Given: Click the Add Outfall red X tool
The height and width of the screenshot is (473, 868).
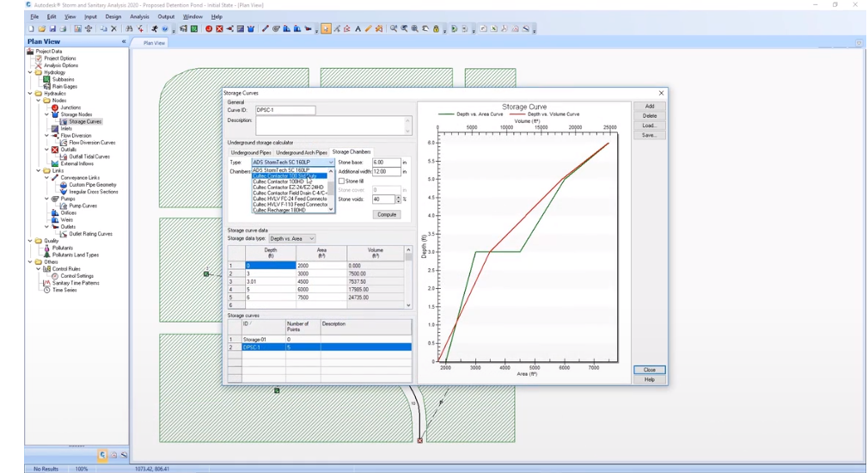Looking at the screenshot, I should (x=219, y=28).
